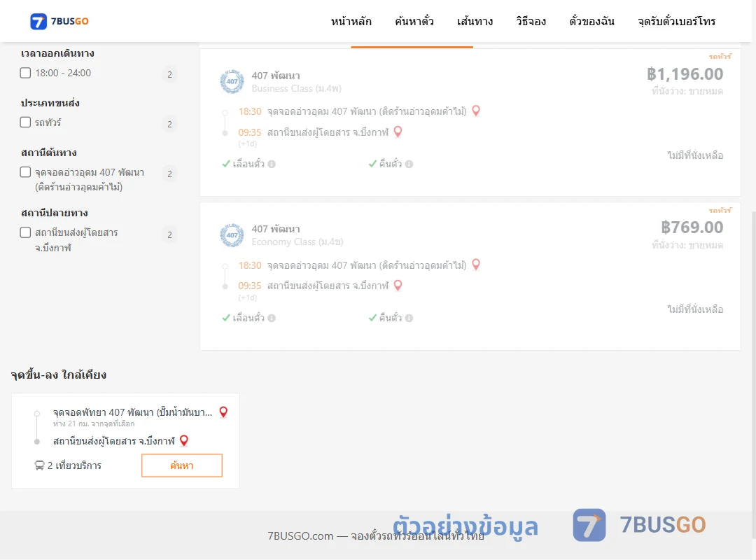Click the bus icon beside 2 เที่ยวบริการ
The image size is (756, 560).
coord(39,465)
